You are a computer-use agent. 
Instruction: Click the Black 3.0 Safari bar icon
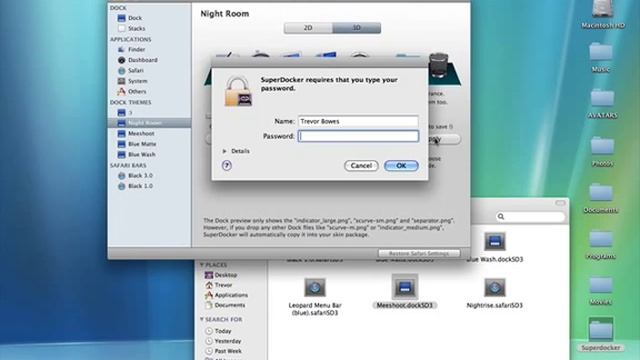coord(121,176)
